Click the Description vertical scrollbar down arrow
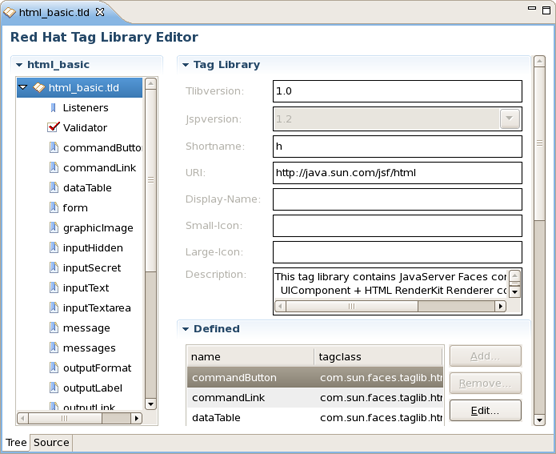This screenshot has height=454, width=556. tap(515, 292)
